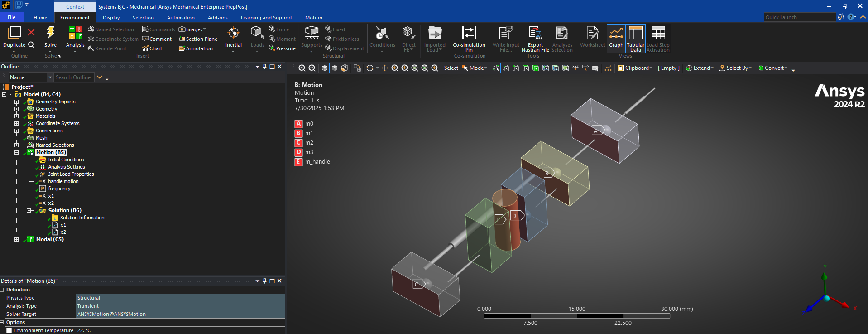
Task: Open the Name filter dropdown
Action: click(x=50, y=77)
